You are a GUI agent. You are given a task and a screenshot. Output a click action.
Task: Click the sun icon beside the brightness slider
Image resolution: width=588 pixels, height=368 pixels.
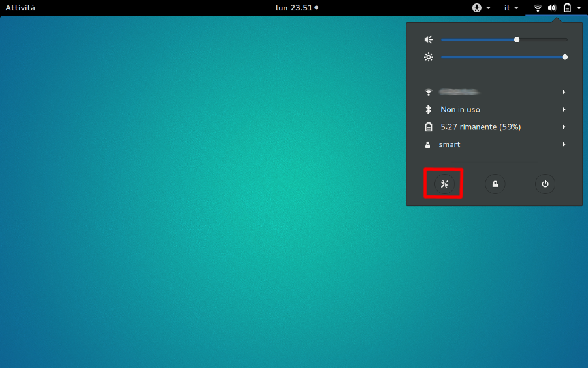coord(429,58)
